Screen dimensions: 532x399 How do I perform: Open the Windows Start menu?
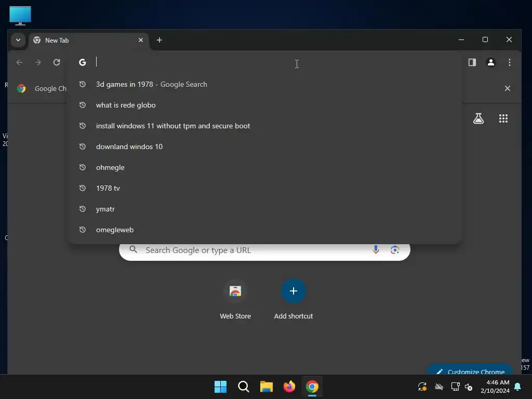220,387
